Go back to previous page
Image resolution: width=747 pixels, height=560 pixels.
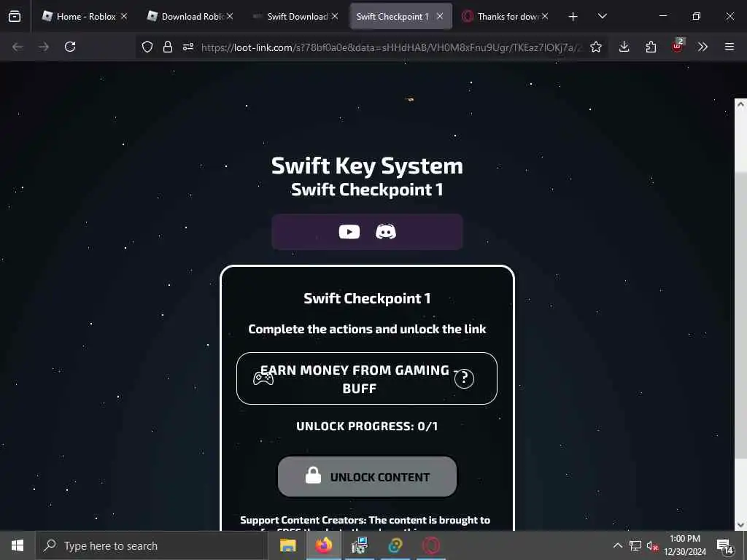coord(18,47)
